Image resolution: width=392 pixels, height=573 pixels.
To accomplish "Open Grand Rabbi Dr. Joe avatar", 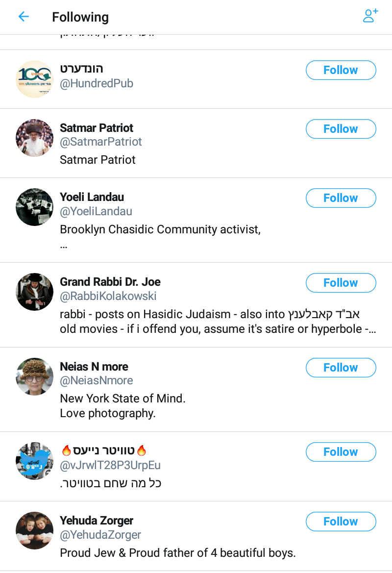I will 34,292.
